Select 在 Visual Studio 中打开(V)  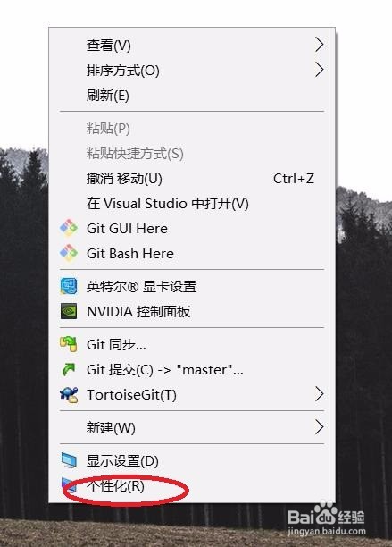coord(192,204)
